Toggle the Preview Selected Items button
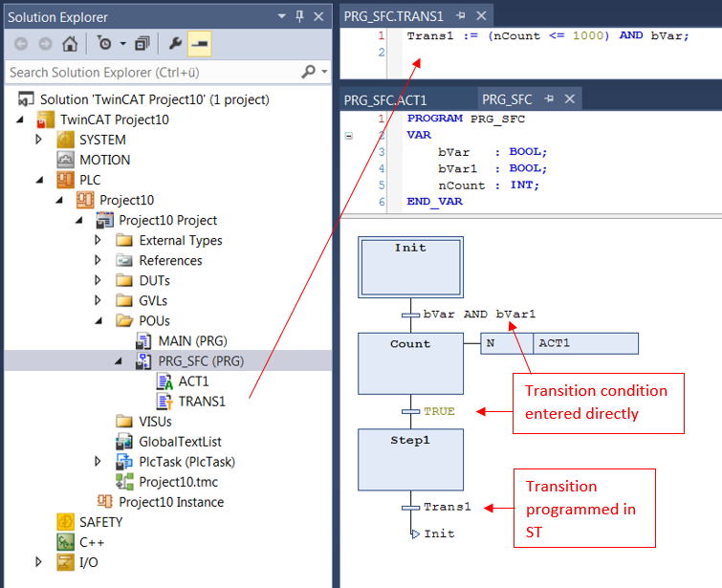This screenshot has width=722, height=588. (x=199, y=44)
